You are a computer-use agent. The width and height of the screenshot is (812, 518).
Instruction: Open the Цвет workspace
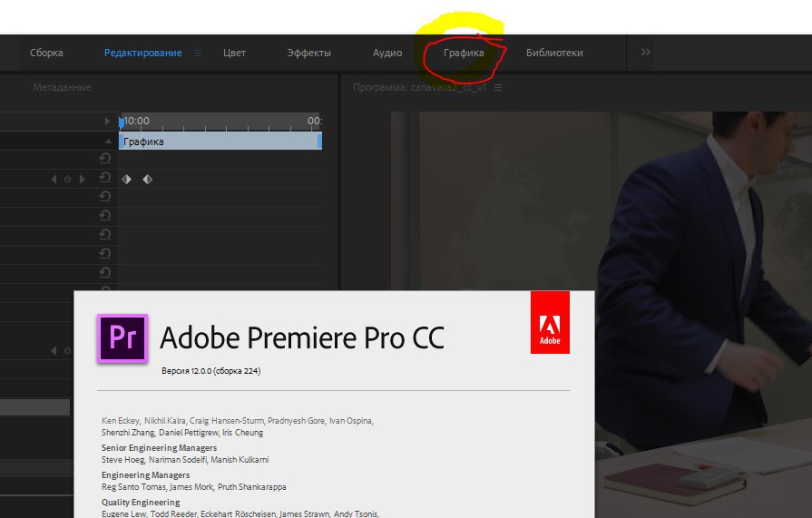coord(234,53)
